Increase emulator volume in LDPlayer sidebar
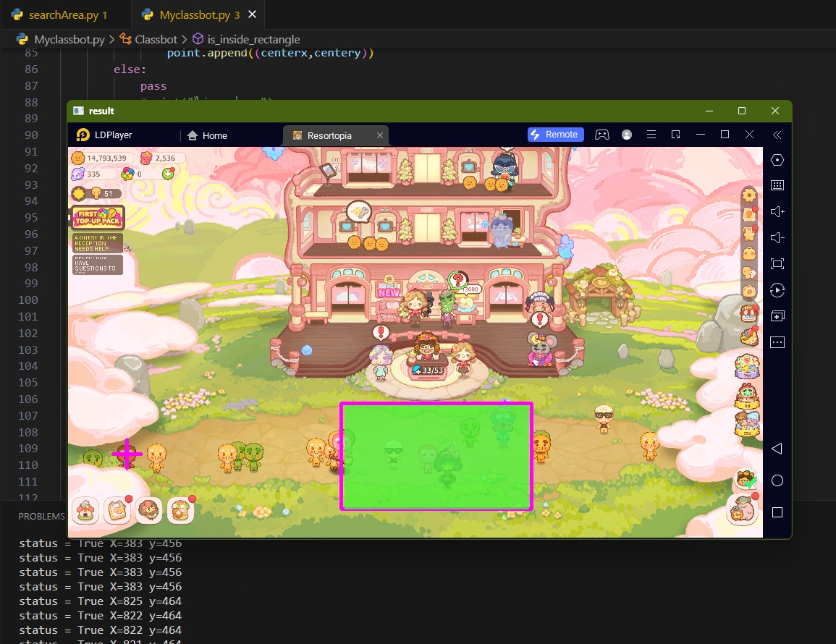 [x=777, y=211]
